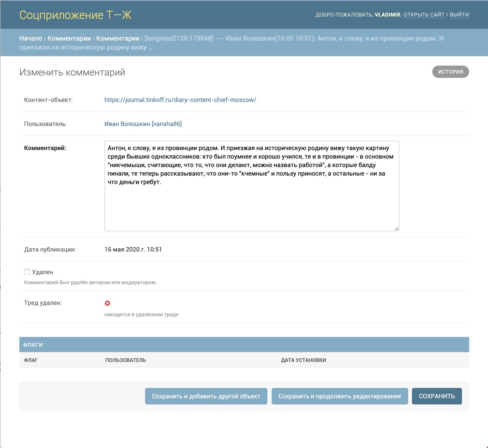Click the Изменить комментарий heading
The height and width of the screenshot is (448, 488).
pyautogui.click(x=72, y=72)
